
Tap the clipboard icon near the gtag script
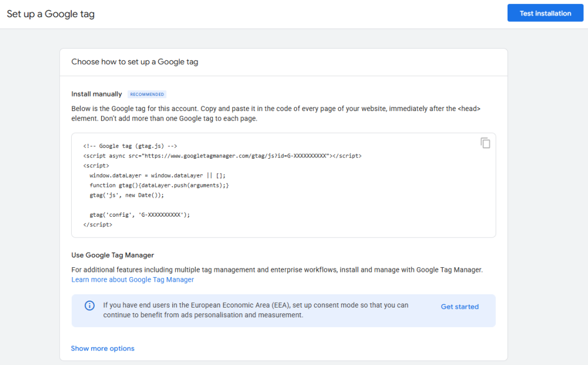click(485, 143)
